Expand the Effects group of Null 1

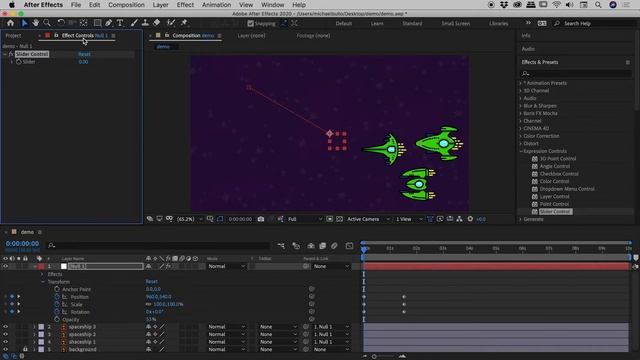42,274
